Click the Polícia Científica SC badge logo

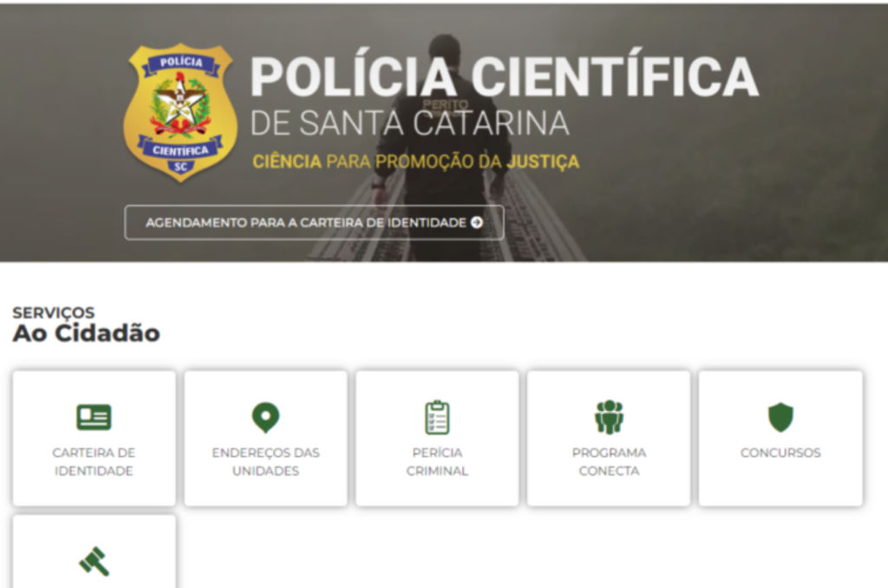tap(180, 114)
